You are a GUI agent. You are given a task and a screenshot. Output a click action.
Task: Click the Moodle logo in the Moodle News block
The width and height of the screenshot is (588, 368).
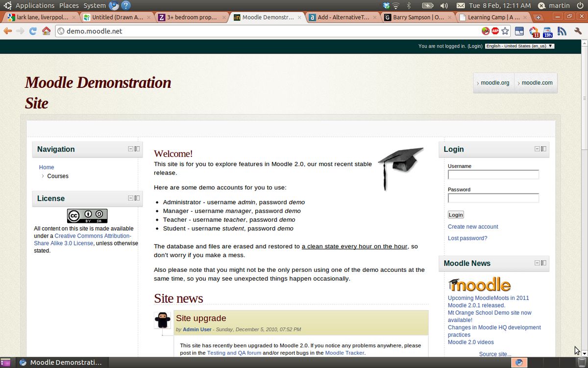[x=479, y=284]
